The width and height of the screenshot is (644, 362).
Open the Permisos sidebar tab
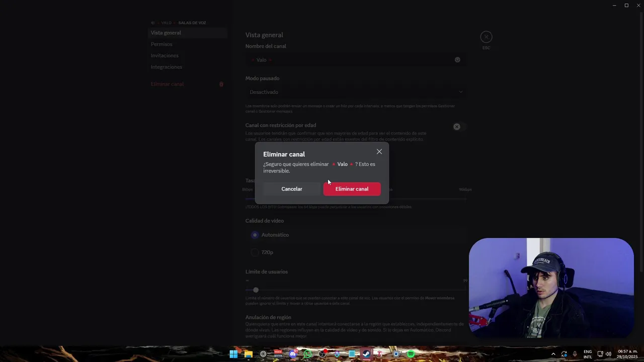(x=188, y=44)
